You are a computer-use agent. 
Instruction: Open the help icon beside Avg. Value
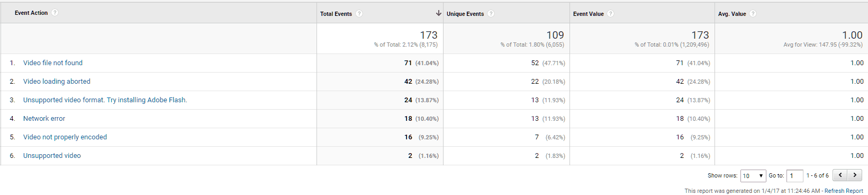753,14
